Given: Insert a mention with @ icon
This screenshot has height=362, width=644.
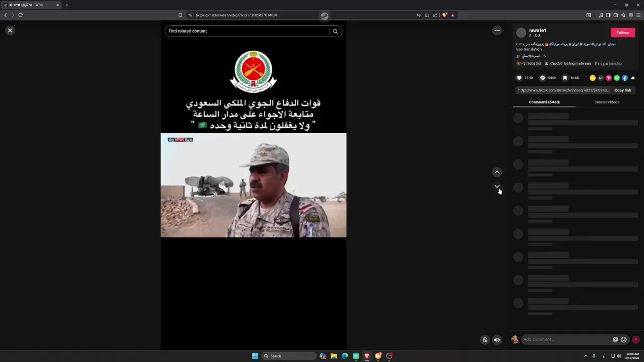Looking at the screenshot, I should (615, 340).
